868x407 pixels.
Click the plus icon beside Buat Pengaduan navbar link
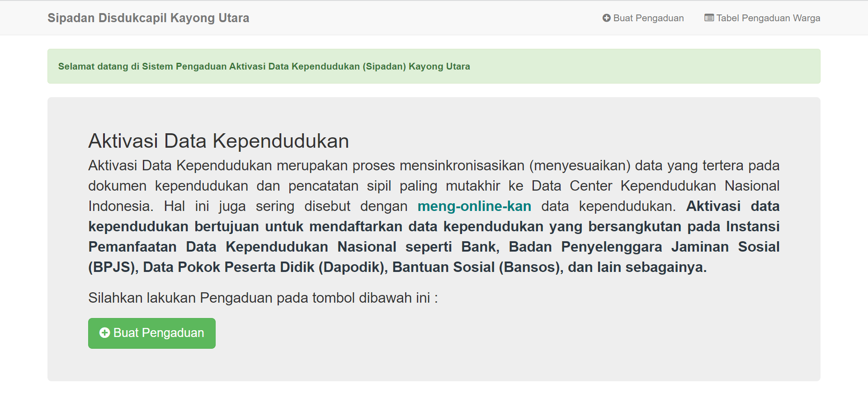(606, 18)
